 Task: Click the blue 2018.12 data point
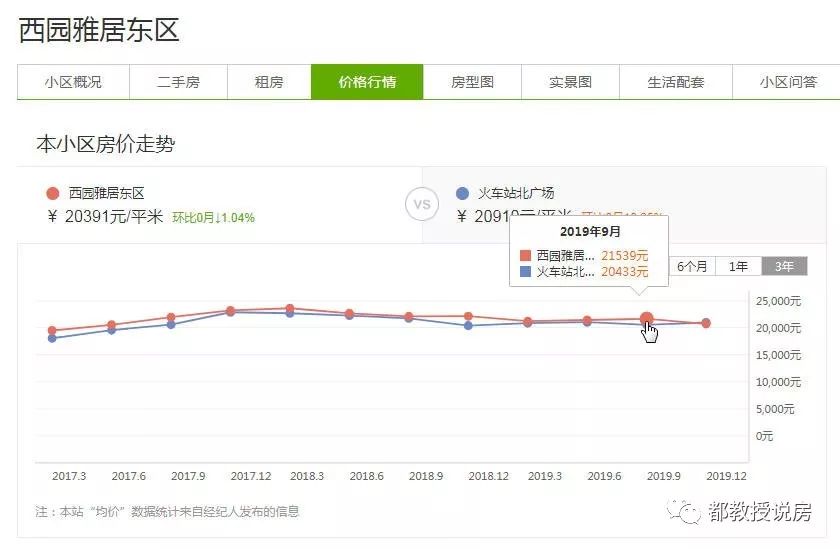[x=468, y=325]
